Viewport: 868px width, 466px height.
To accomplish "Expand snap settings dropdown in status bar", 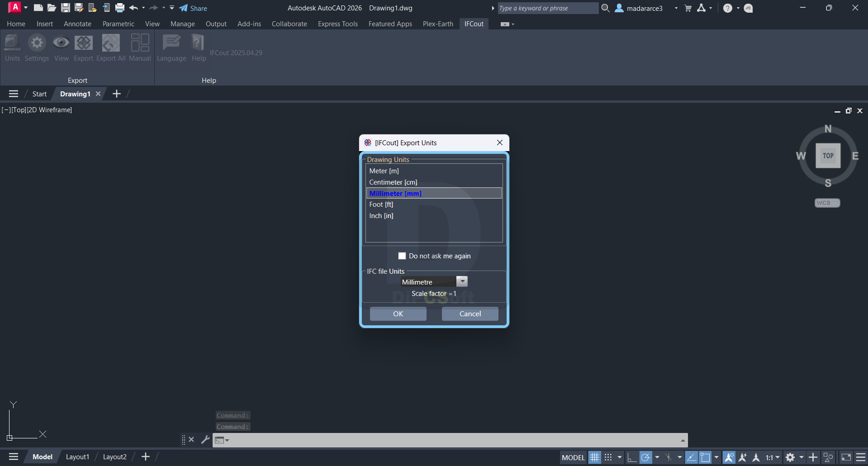I will (620, 457).
